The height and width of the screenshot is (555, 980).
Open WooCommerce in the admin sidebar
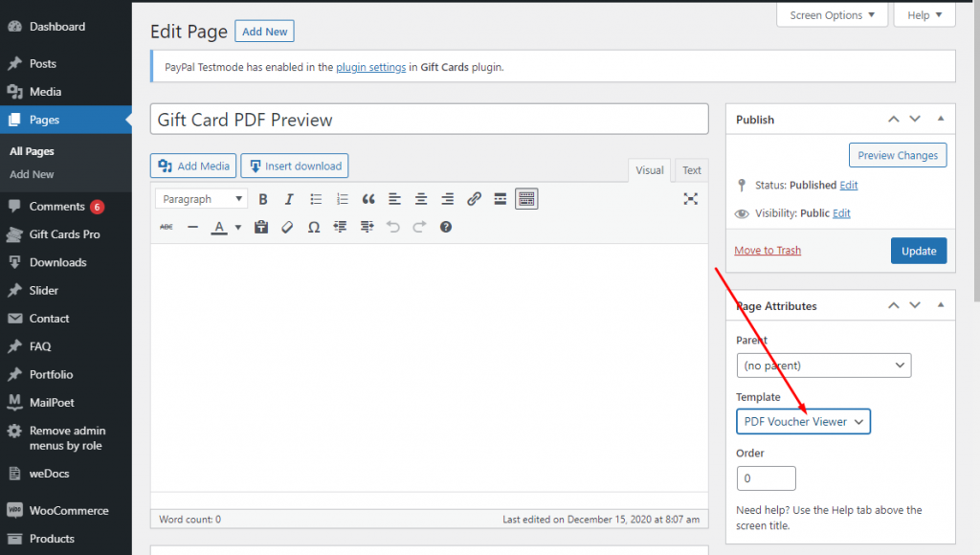pos(68,510)
